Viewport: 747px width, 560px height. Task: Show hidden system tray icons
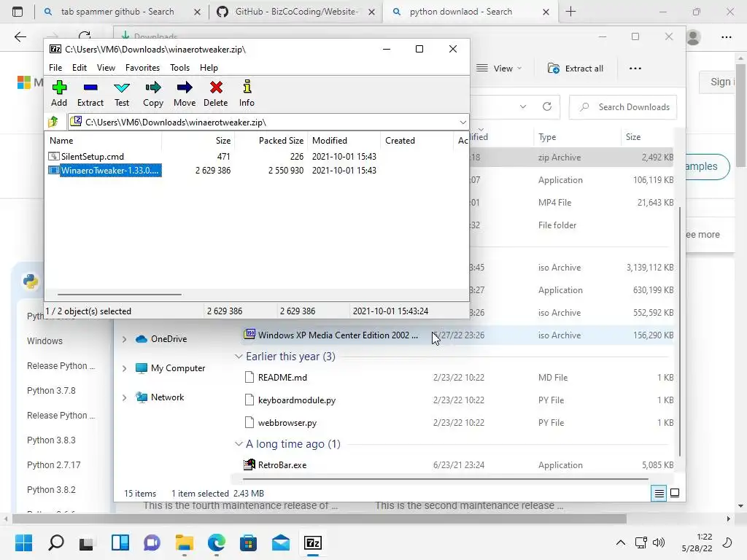pos(621,542)
